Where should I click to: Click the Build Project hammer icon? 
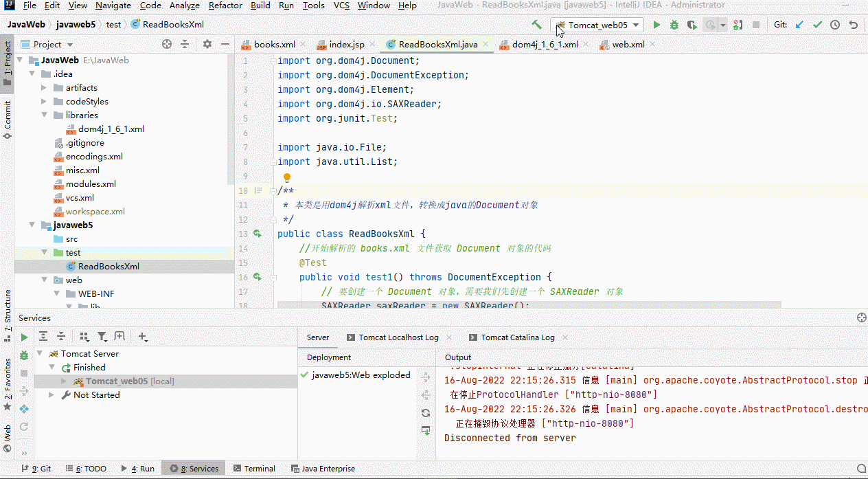pyautogui.click(x=537, y=25)
